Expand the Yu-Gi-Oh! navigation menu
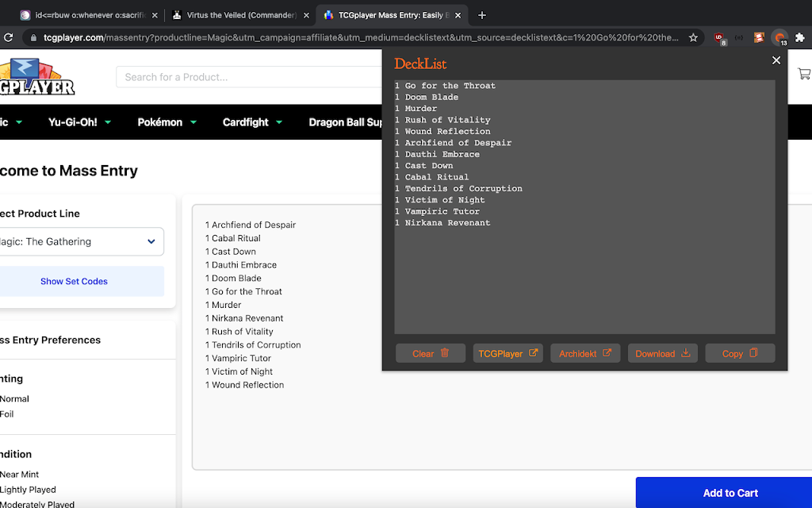The width and height of the screenshot is (812, 508). coord(79,122)
